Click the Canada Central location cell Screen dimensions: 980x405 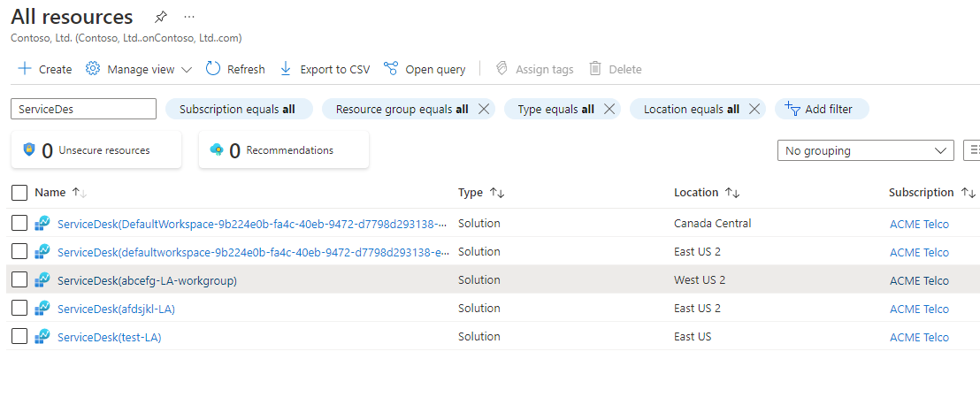tap(713, 223)
